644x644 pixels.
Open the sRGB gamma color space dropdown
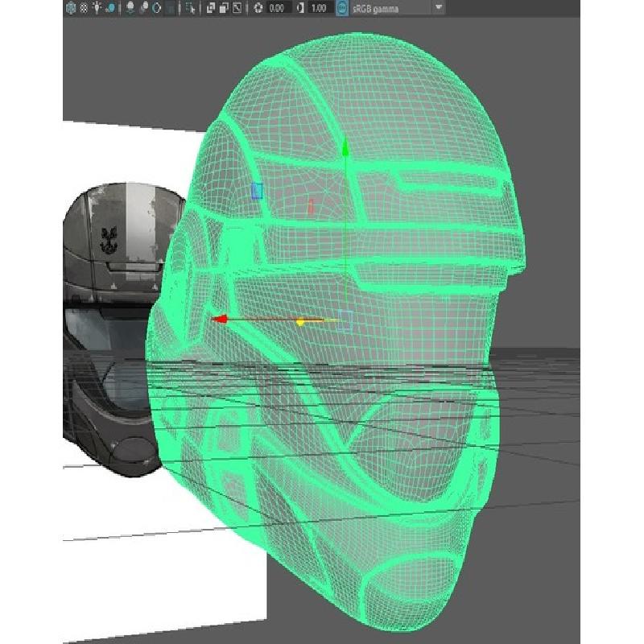pyautogui.click(x=439, y=8)
